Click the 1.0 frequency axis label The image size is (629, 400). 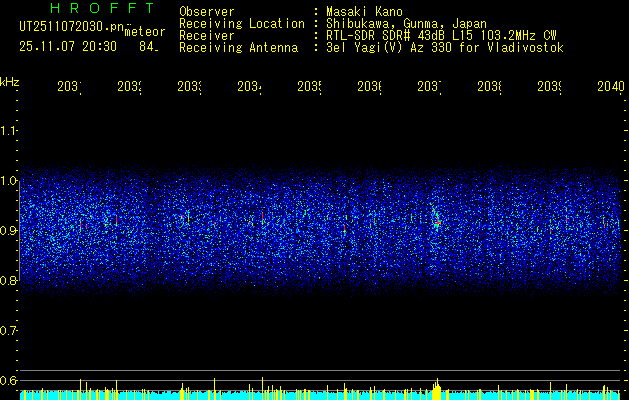pos(9,181)
